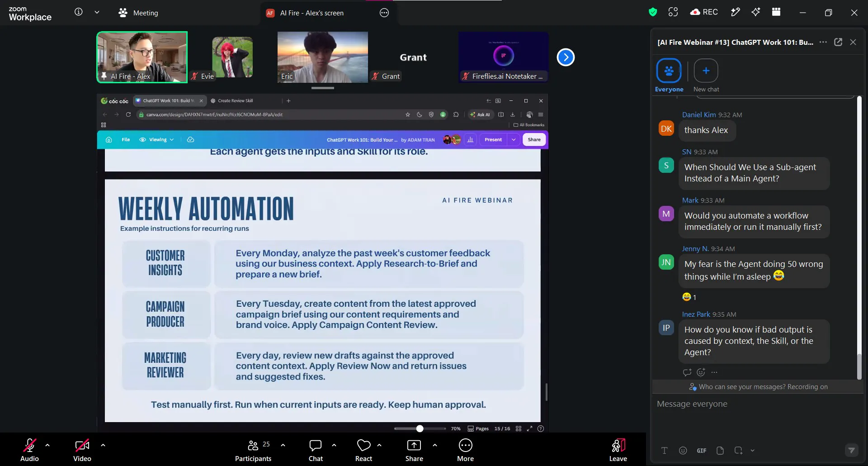Click the laughing reaction under Jenny's message
The width and height of the screenshot is (868, 466).
[689, 297]
